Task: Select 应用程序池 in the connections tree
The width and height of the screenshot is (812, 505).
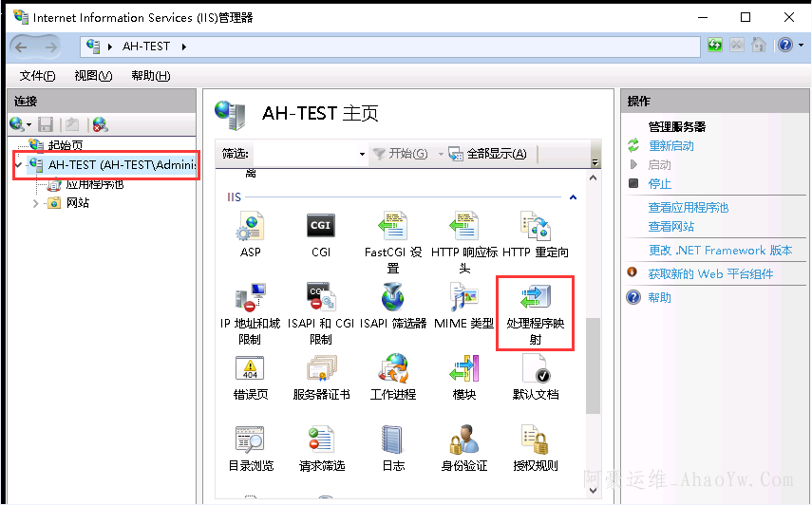Action: click(x=94, y=184)
